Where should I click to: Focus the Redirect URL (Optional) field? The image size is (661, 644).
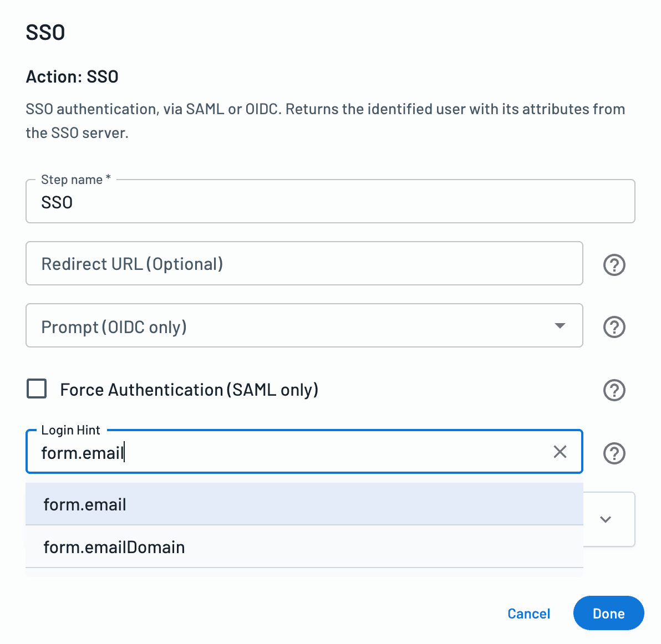coord(304,264)
